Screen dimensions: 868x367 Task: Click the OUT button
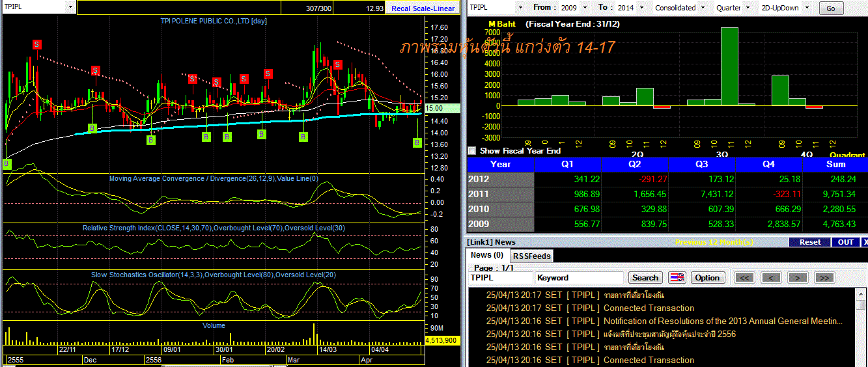tap(846, 242)
